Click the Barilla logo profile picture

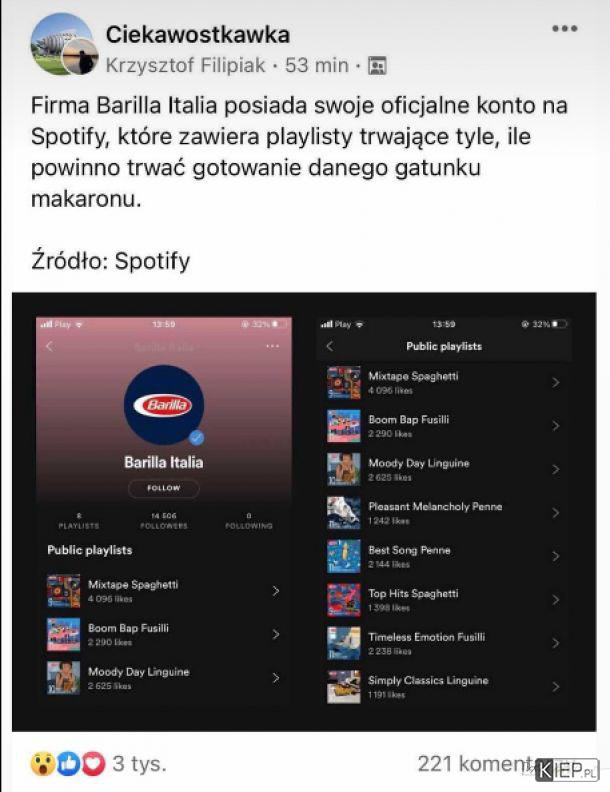[164, 405]
